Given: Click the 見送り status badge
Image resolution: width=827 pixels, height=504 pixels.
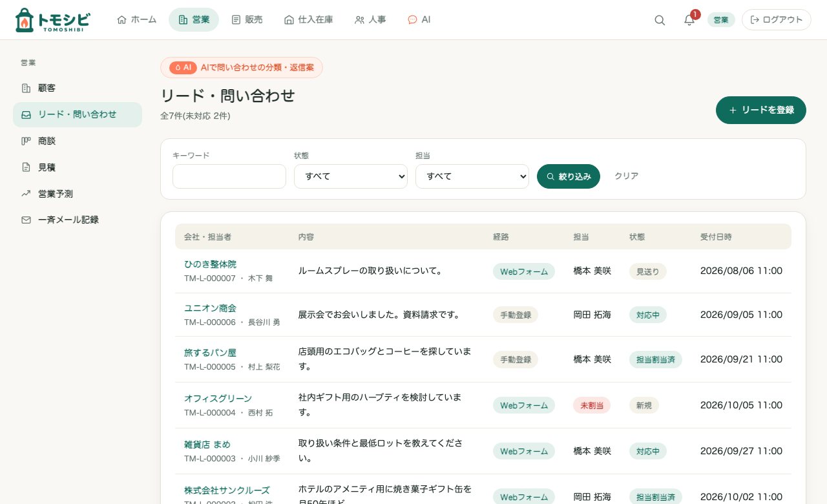Looking at the screenshot, I should pos(648,271).
